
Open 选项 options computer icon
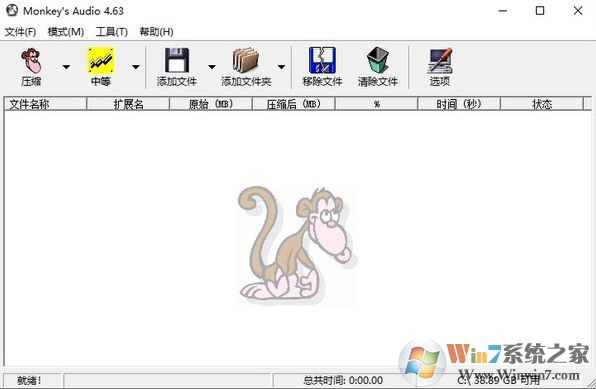click(x=440, y=61)
